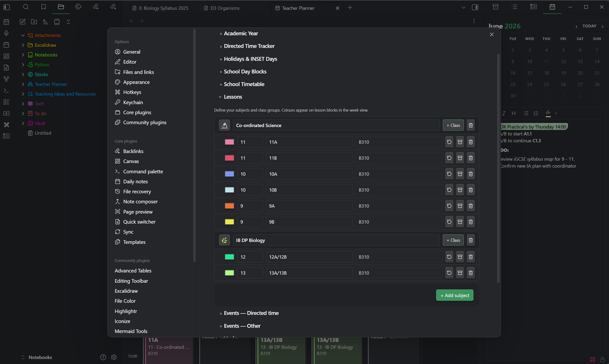Add a class to Co-ordinated Science
The height and width of the screenshot is (364, 609).
point(453,125)
